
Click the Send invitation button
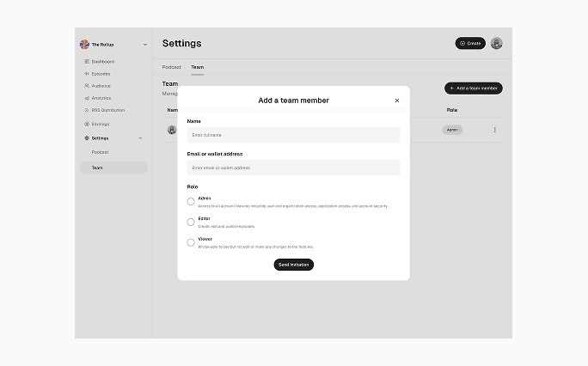293,265
